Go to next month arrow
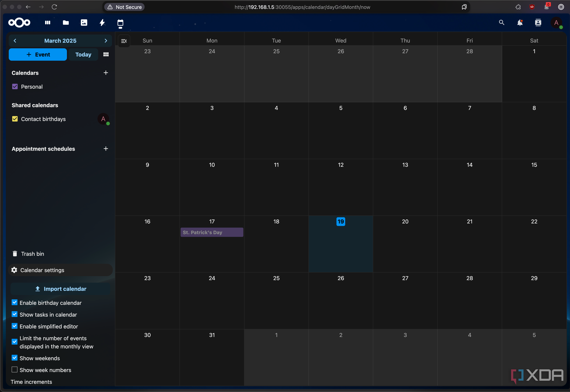This screenshot has height=392, width=570. click(106, 41)
